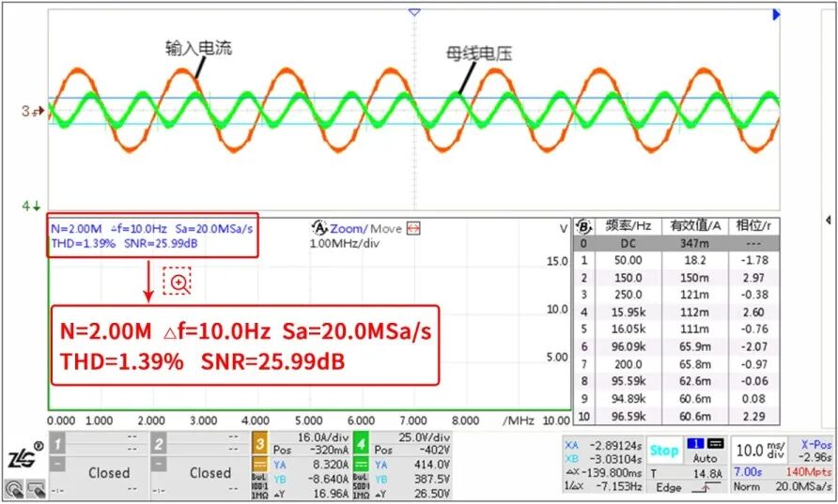The height and width of the screenshot is (504, 838).
Task: Click channel 4 DC coupling icon
Action: [362, 464]
